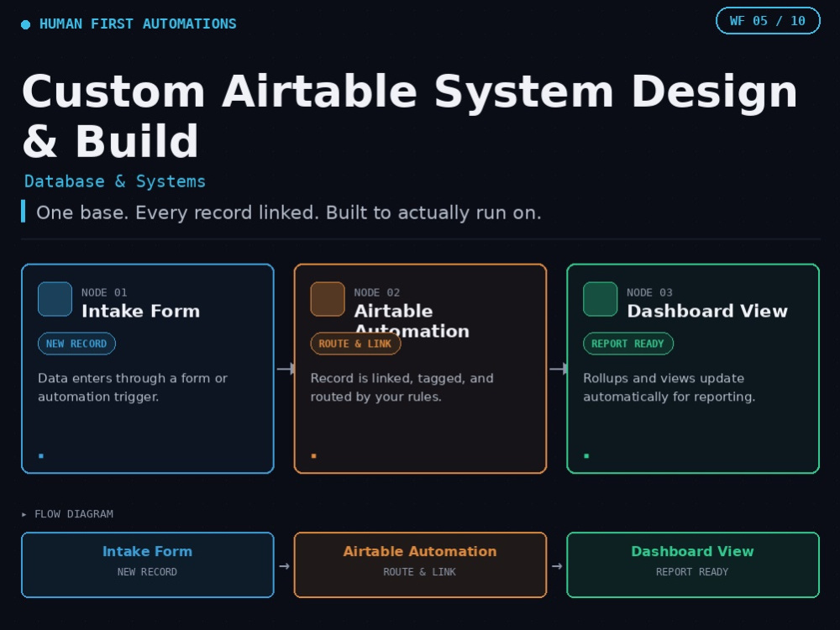Click the NEW RECORD pill tag
The width and height of the screenshot is (840, 630).
click(x=76, y=344)
